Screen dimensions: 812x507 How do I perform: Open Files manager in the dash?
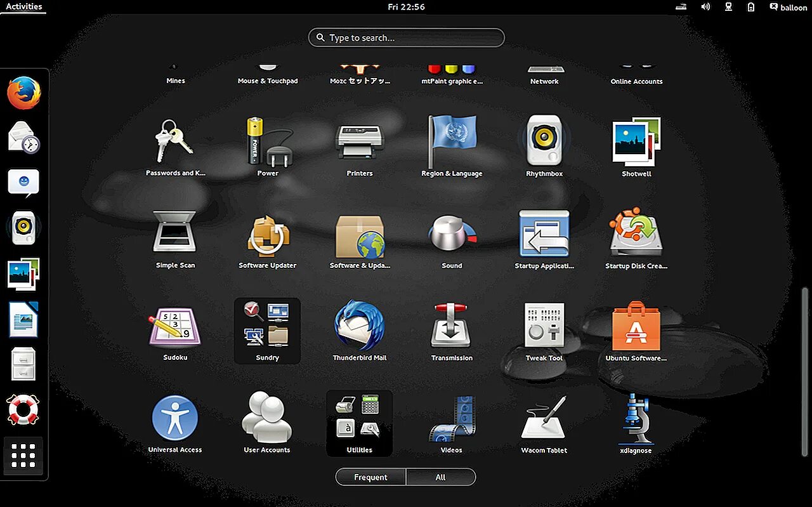coord(24,364)
